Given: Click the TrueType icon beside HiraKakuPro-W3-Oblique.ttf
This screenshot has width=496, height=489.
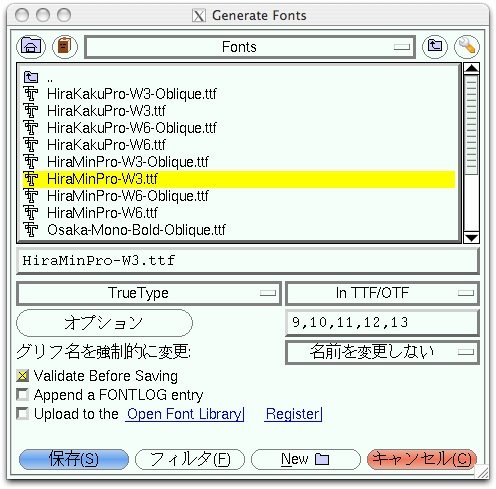Looking at the screenshot, I should [31, 94].
